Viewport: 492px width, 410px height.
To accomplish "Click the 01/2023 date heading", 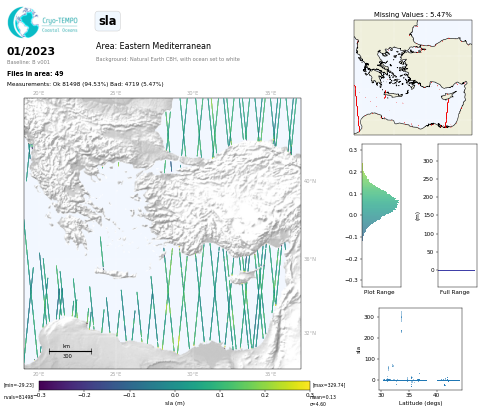I will (31, 51).
